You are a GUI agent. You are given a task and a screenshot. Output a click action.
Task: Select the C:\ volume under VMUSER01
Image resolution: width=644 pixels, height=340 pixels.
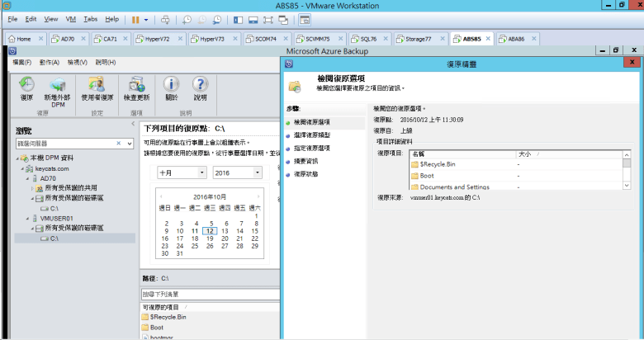pyautogui.click(x=54, y=238)
